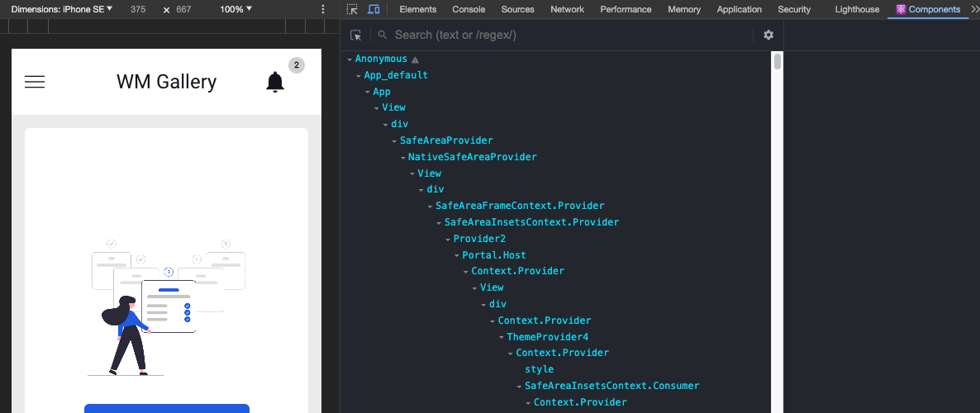Screen dimensions: 980x413
Task: Switch to the Console tab
Action: [469, 9]
